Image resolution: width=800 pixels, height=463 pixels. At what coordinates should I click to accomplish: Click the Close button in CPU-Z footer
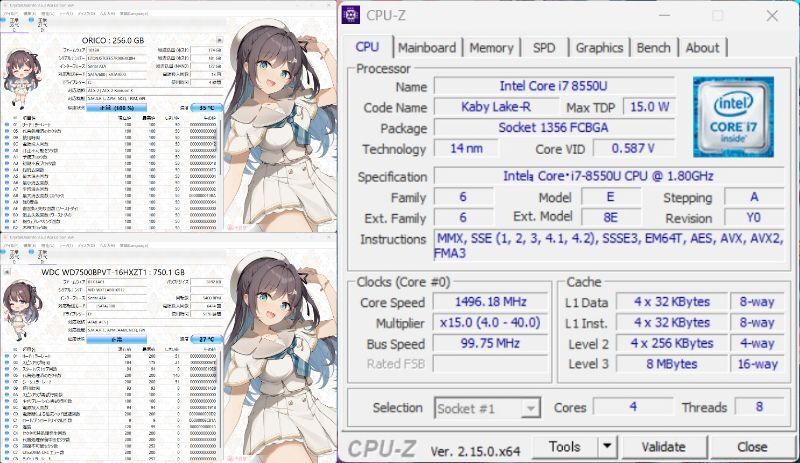pos(753,447)
